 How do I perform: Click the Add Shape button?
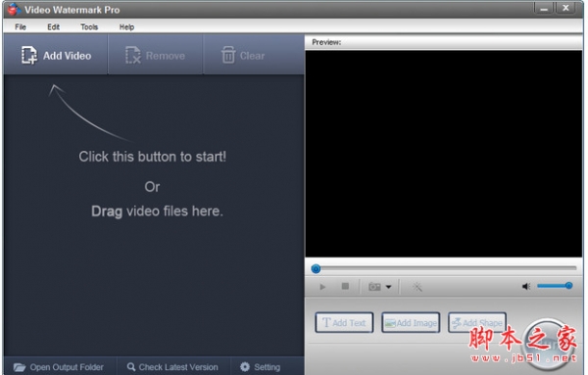pyautogui.click(x=477, y=322)
